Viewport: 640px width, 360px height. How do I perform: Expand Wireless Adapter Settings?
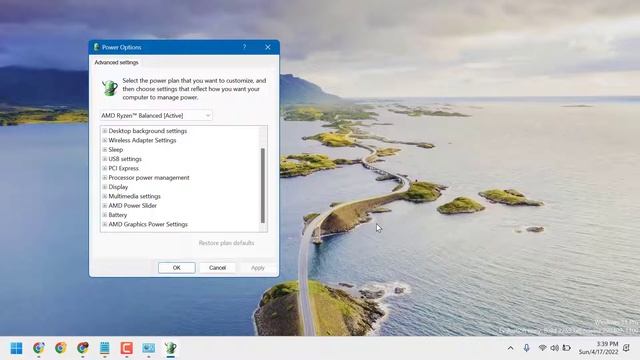click(x=104, y=140)
